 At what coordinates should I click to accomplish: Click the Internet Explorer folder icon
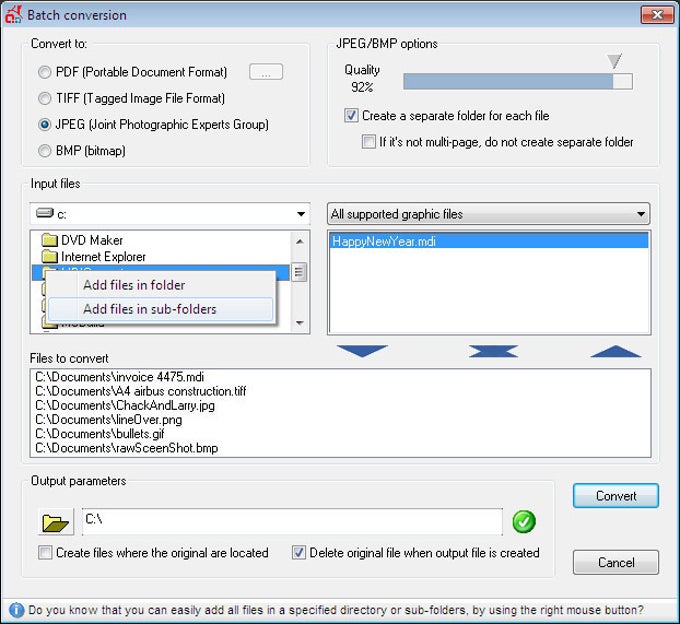[x=49, y=256]
